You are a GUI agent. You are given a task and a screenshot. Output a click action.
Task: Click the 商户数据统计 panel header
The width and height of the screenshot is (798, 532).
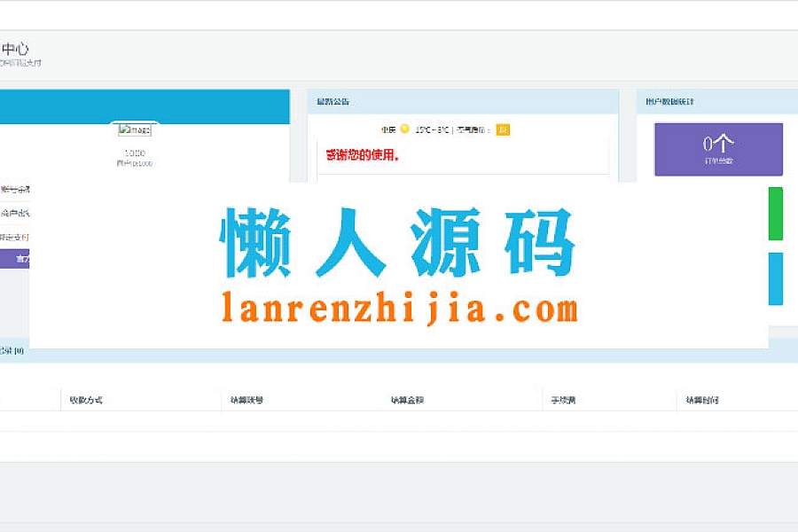(x=717, y=102)
